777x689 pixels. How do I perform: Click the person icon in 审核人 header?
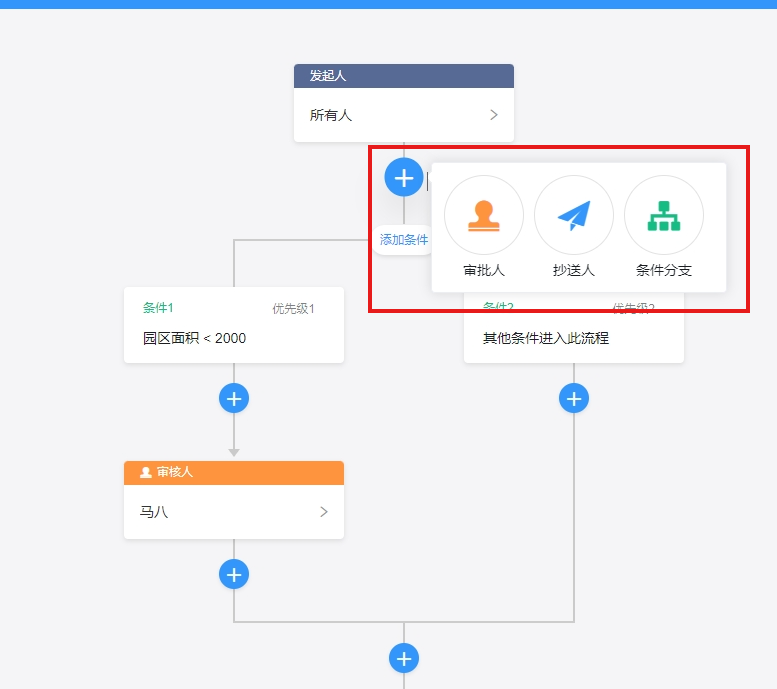click(146, 472)
